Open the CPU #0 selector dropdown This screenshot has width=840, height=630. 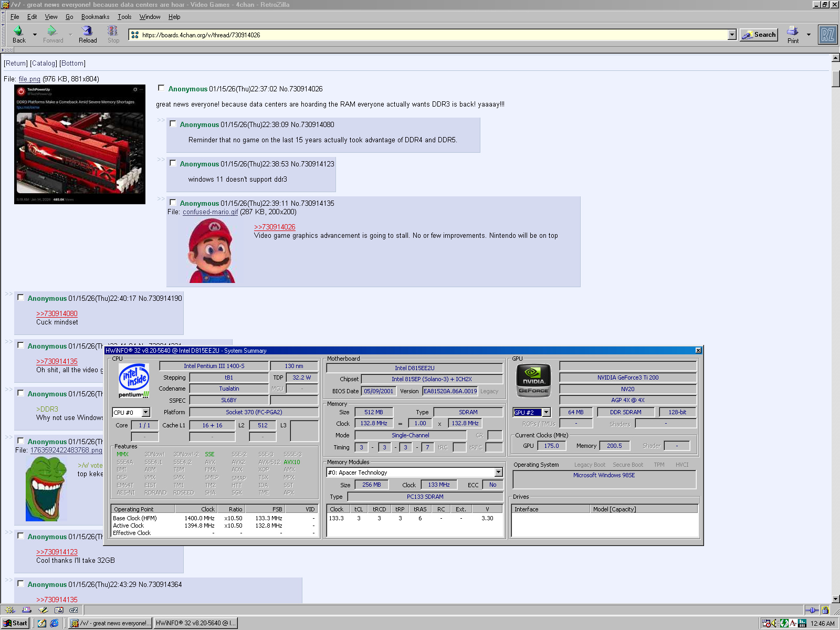pyautogui.click(x=146, y=413)
